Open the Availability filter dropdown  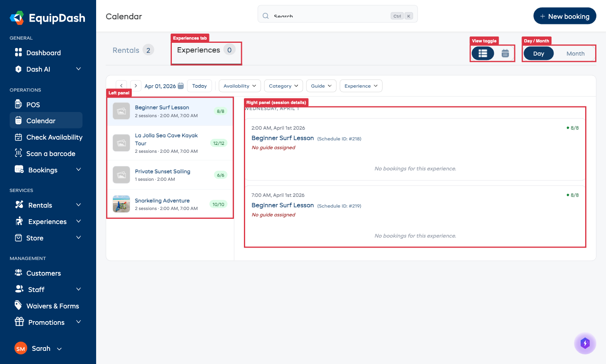point(239,86)
